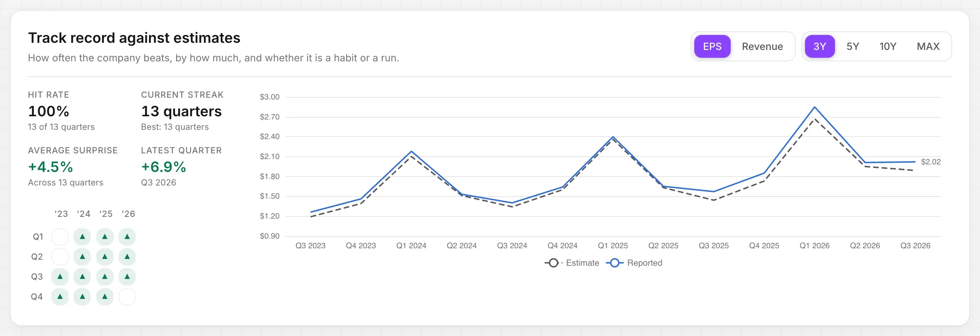Click the Q1 '26 beat triangle icon

tap(127, 236)
